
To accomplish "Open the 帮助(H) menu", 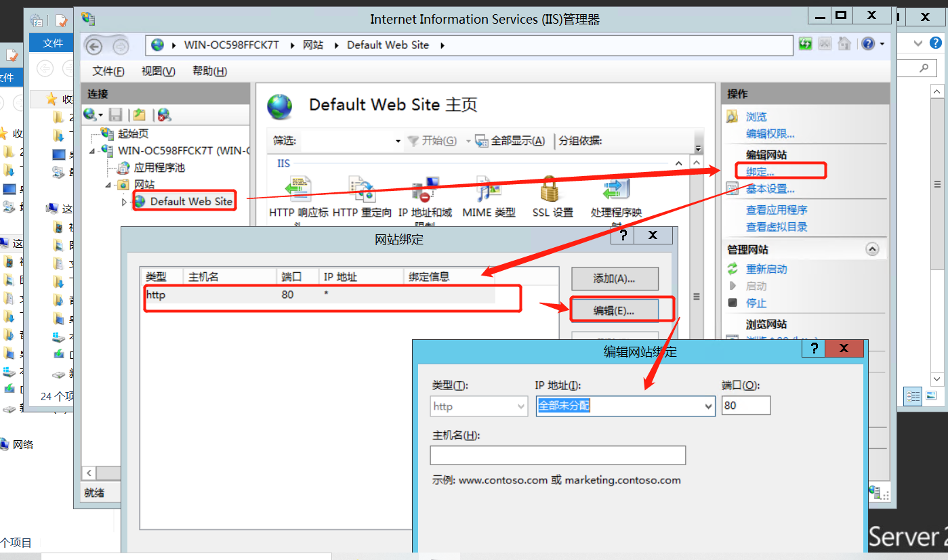I will pyautogui.click(x=209, y=71).
